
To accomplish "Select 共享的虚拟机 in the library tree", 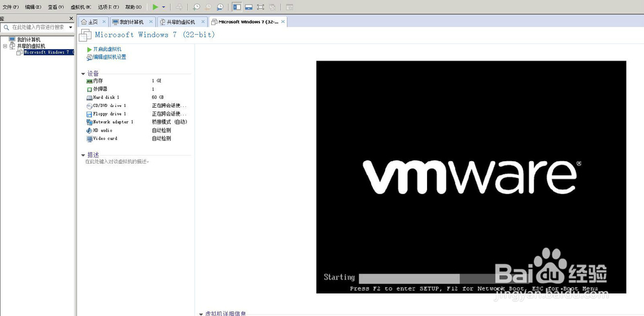I will click(x=31, y=46).
